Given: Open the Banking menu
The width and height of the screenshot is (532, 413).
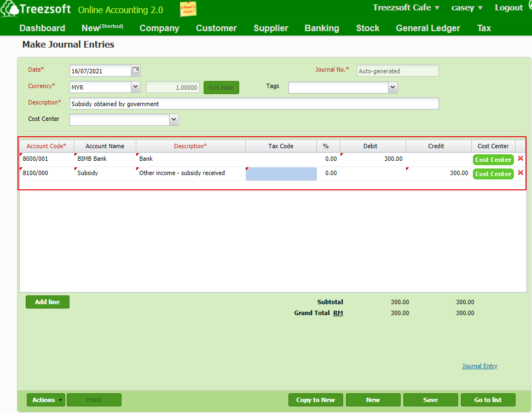Looking at the screenshot, I should tap(322, 28).
